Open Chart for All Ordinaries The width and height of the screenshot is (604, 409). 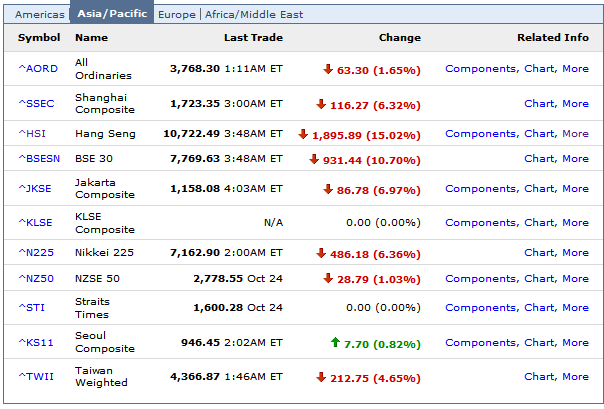tap(539, 69)
